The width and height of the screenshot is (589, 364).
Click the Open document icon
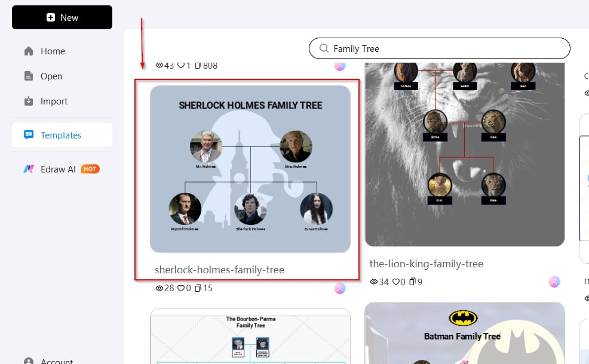(x=29, y=76)
